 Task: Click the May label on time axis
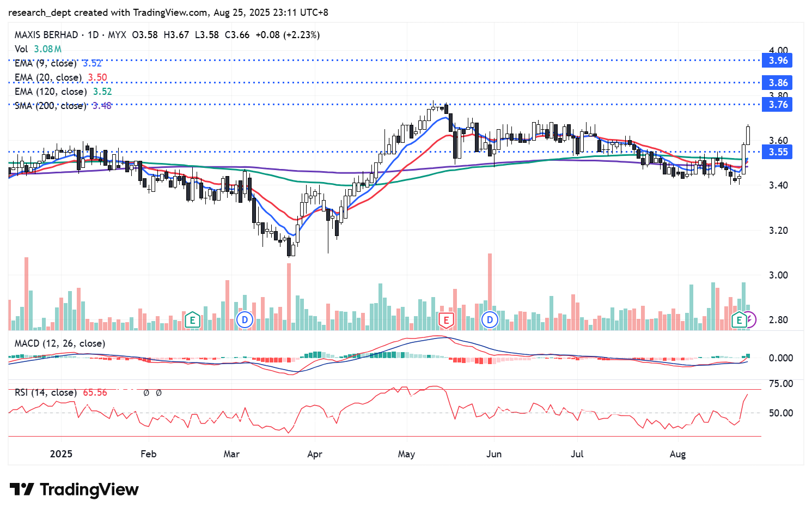(x=406, y=454)
